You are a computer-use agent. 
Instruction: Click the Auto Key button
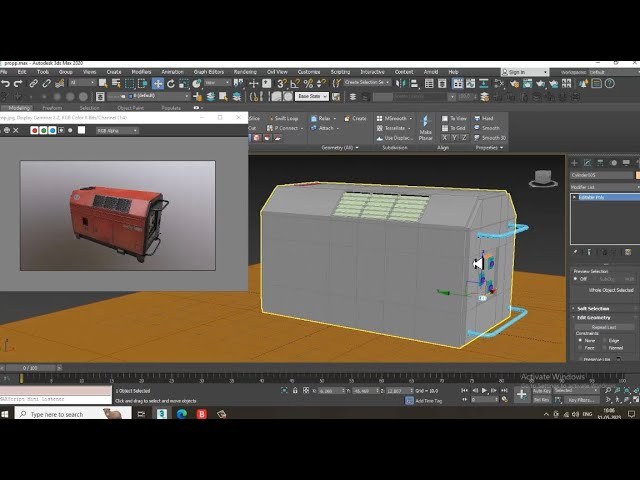tap(541, 390)
